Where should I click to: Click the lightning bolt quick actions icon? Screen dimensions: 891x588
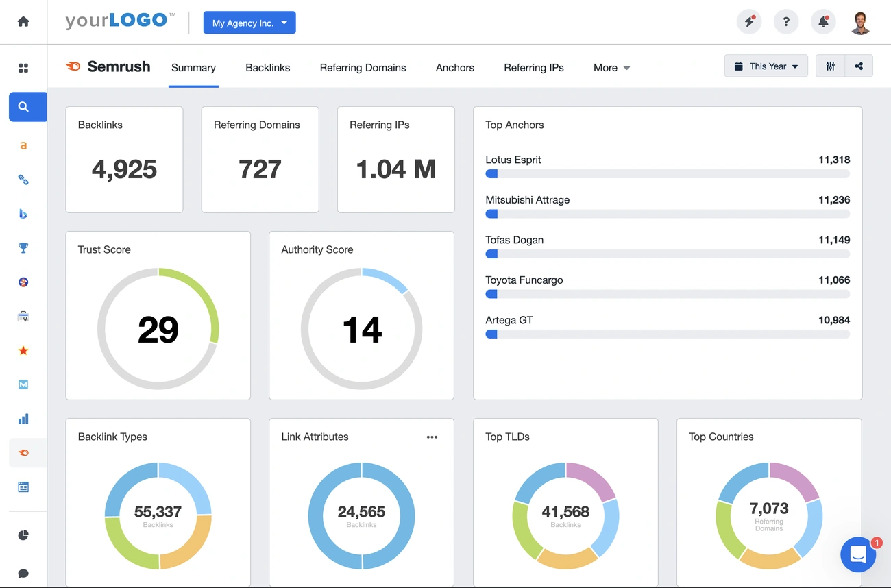click(x=749, y=22)
